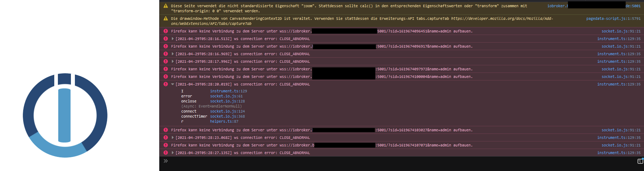Viewport: 644px width, 171px height.
Task: Click the error icon of the 05:28:20.019Z entry
Action: (166, 84)
